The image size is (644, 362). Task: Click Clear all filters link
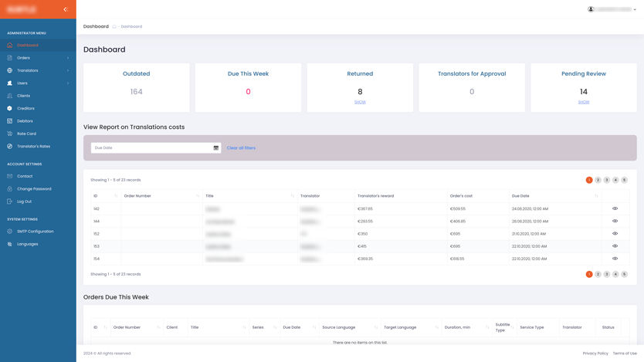pyautogui.click(x=241, y=148)
